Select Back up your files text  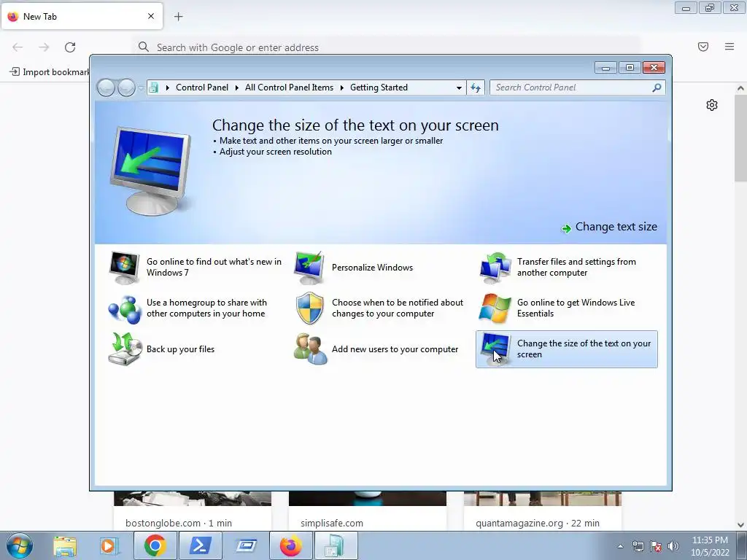pyautogui.click(x=181, y=349)
